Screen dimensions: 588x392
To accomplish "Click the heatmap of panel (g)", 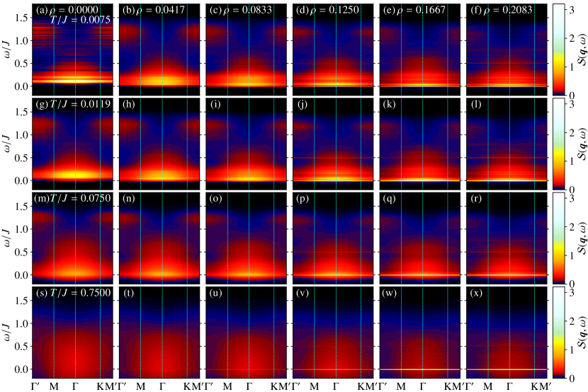I will pos(72,144).
